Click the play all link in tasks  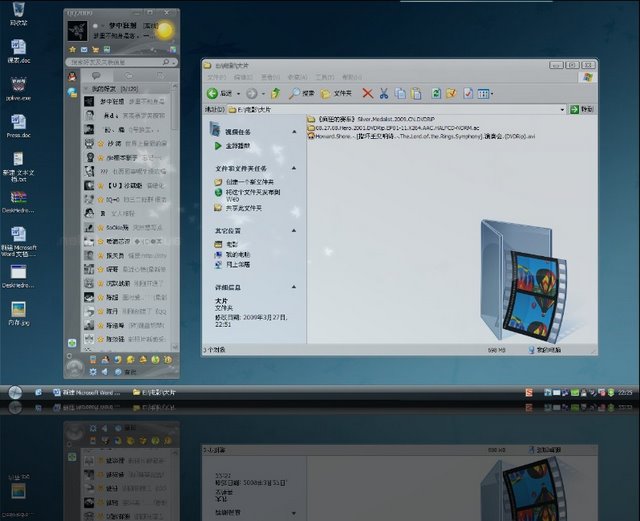tap(238, 146)
